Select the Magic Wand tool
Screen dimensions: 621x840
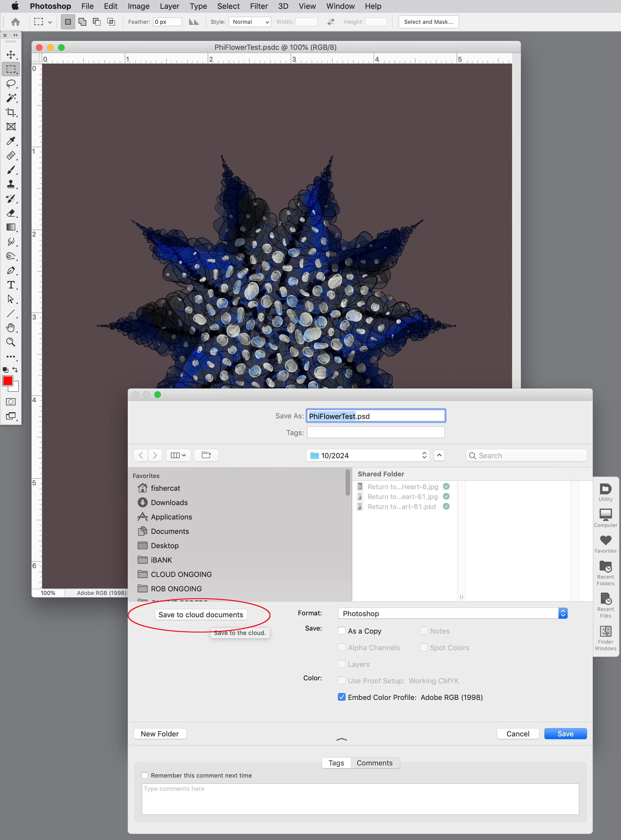(x=11, y=98)
